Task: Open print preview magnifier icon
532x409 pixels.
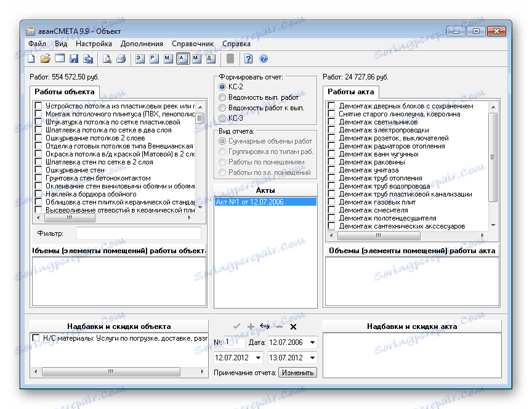Action: tap(107, 59)
